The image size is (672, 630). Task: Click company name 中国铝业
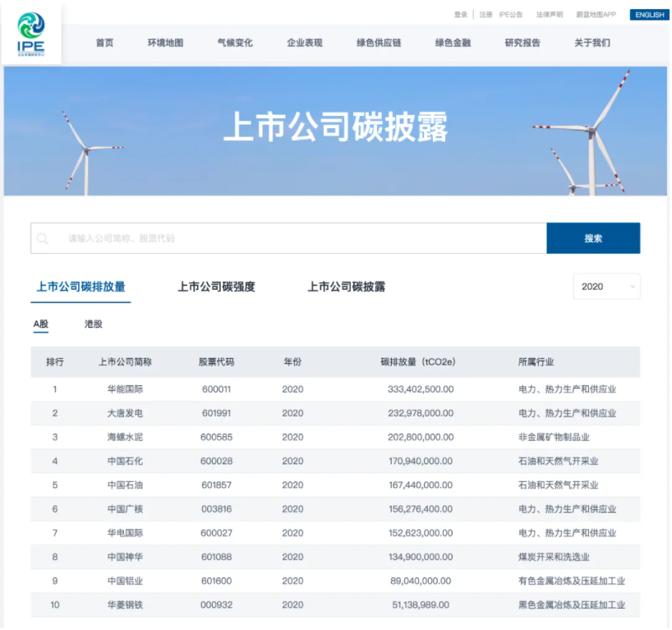pyautogui.click(x=125, y=582)
